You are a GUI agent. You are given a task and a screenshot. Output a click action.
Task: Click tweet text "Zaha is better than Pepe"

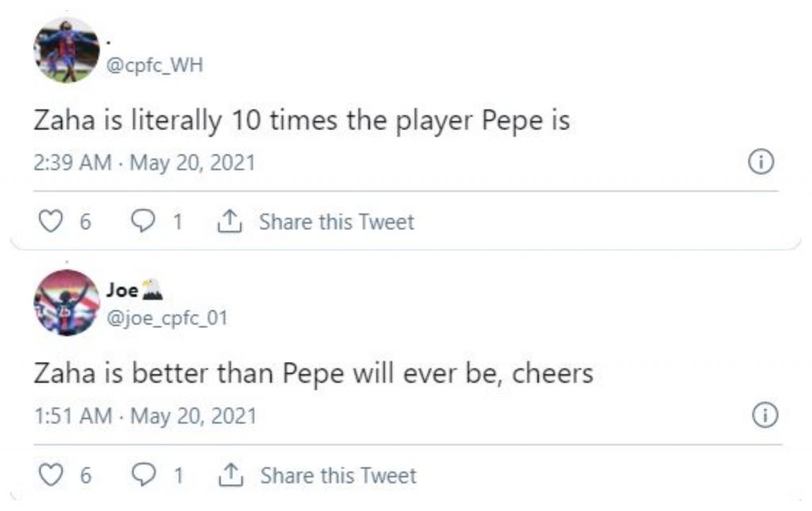point(313,373)
